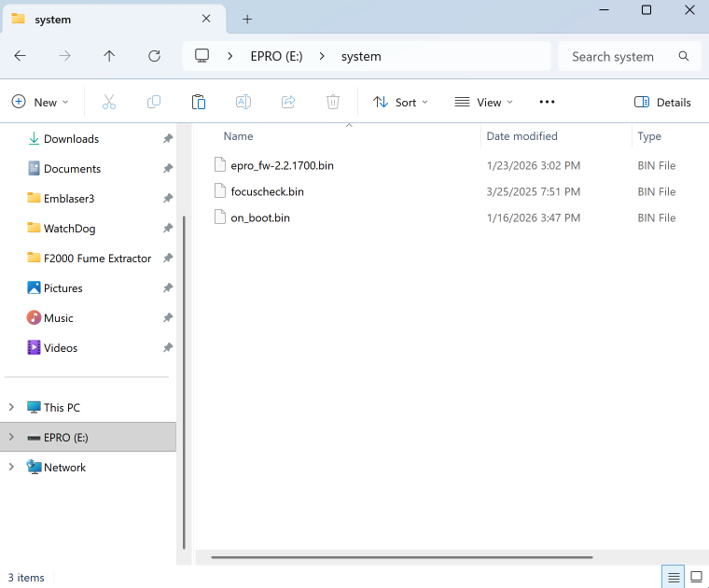The height and width of the screenshot is (588, 709).
Task: Open the Sort dropdown menu
Action: [400, 102]
